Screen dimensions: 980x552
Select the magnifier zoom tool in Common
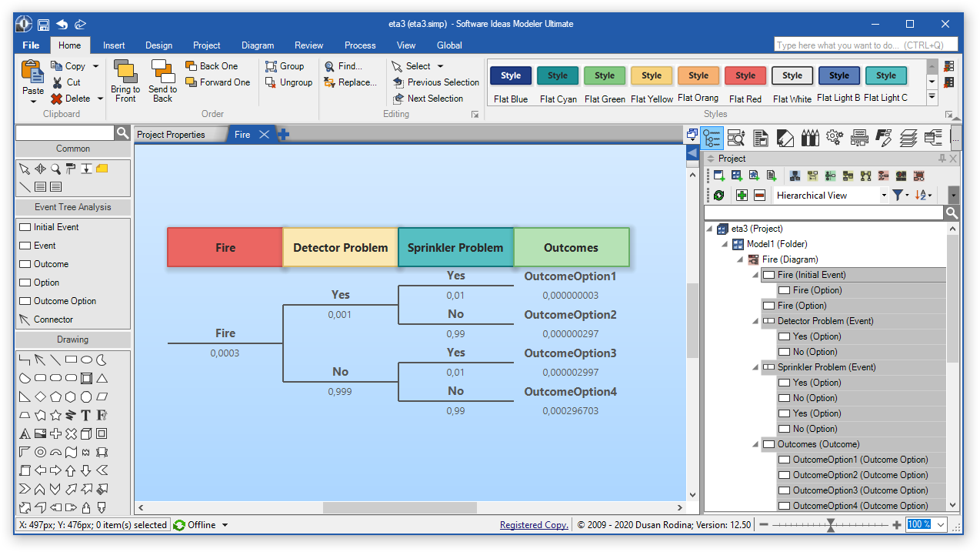pos(55,169)
